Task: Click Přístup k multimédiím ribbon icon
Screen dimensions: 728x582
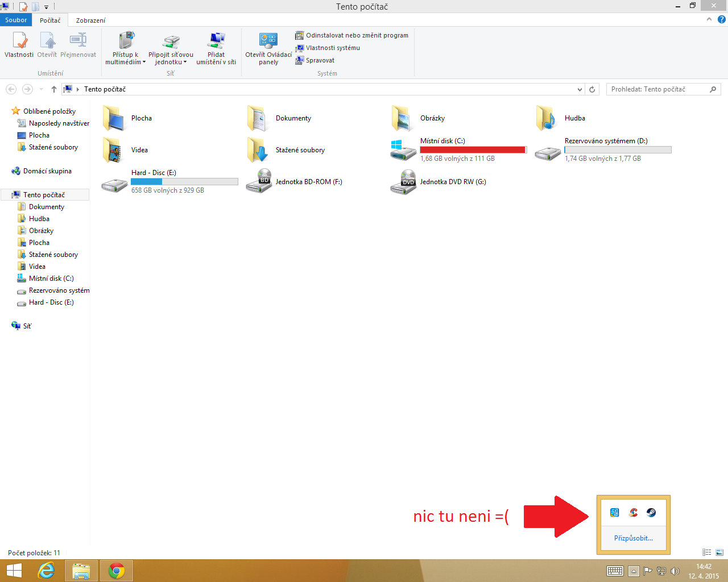Action: click(x=126, y=43)
